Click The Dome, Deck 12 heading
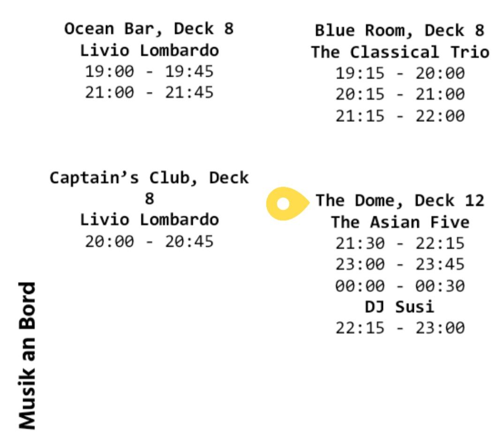The image size is (504, 442). 399,201
